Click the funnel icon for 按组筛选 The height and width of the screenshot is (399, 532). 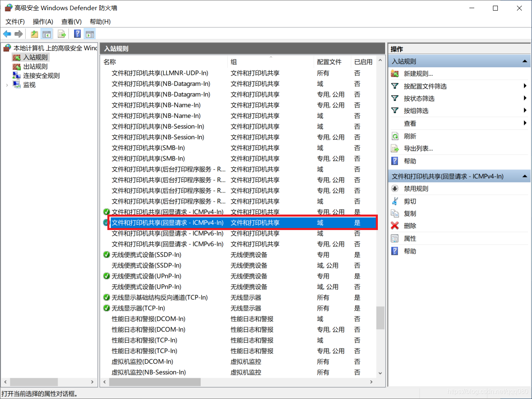click(395, 110)
